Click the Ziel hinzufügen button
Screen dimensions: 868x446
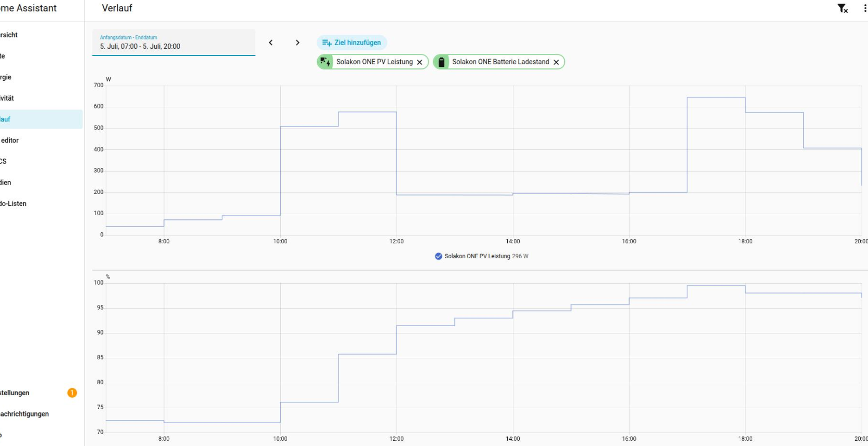pos(352,43)
